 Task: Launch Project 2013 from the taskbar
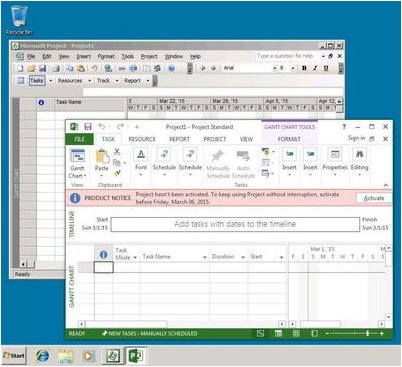(x=135, y=356)
